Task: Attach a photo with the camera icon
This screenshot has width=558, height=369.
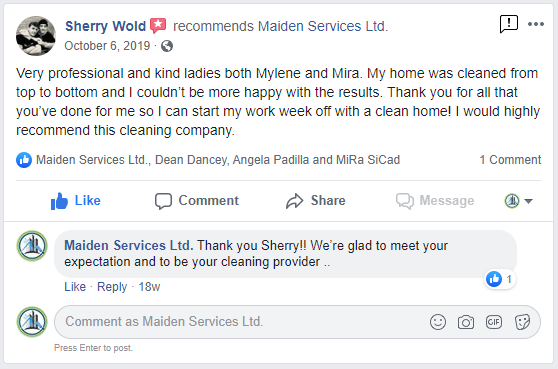Action: click(x=465, y=322)
